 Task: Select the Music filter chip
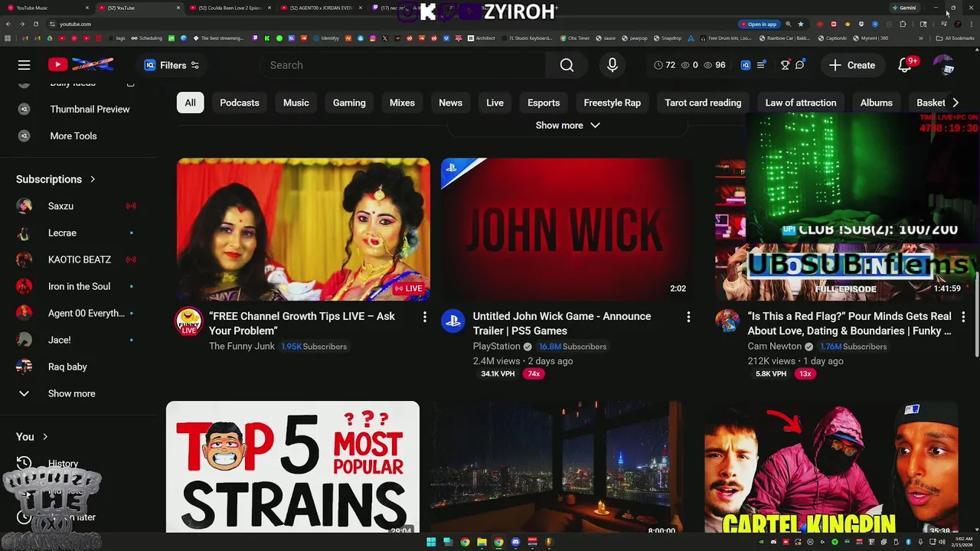296,103
